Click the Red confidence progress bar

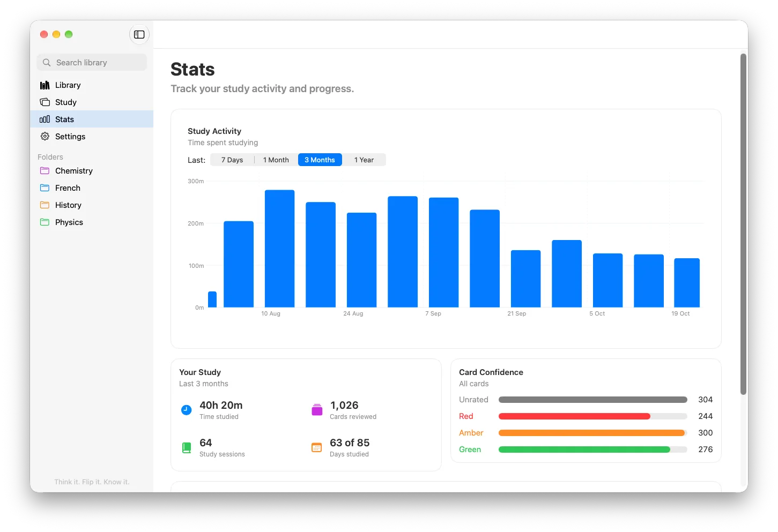pyautogui.click(x=593, y=416)
